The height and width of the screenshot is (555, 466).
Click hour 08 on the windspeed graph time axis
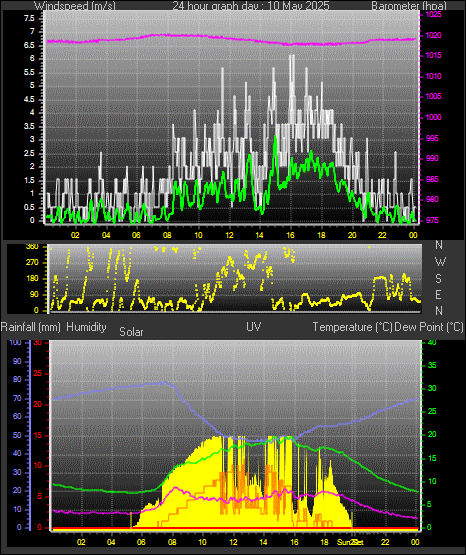tap(167, 235)
